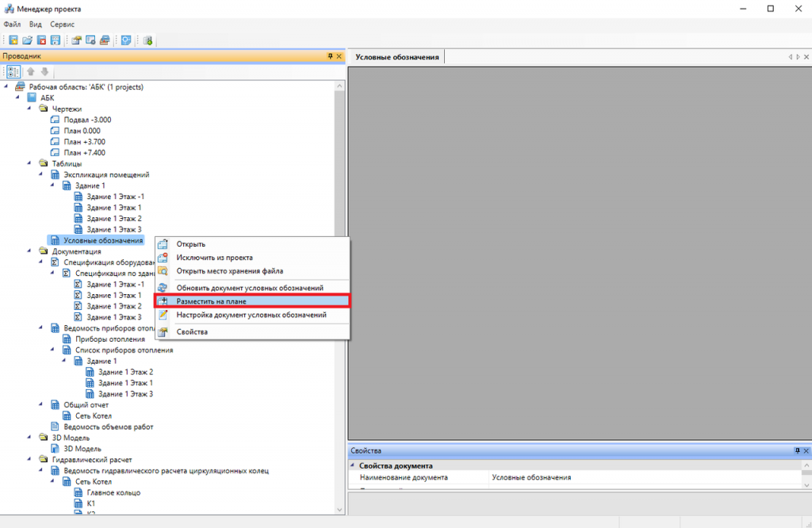This screenshot has width=812, height=528.
Task: Click the Спецификация оборудования sigma icon
Action: [55, 262]
